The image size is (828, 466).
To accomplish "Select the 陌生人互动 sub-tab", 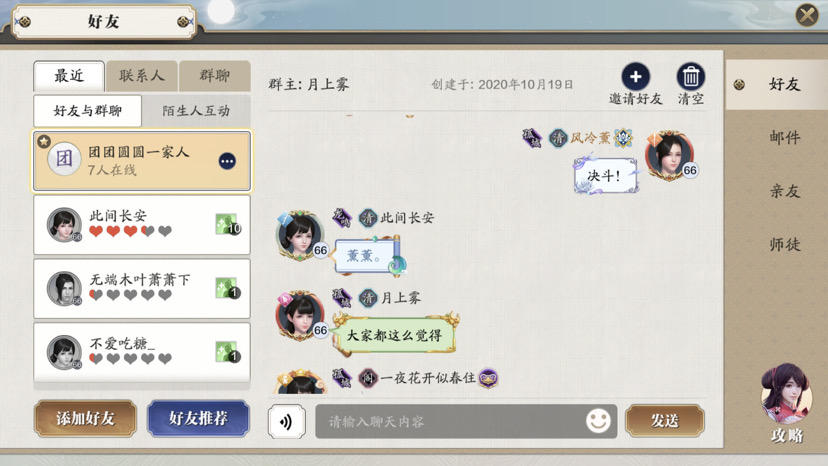I will tap(196, 111).
